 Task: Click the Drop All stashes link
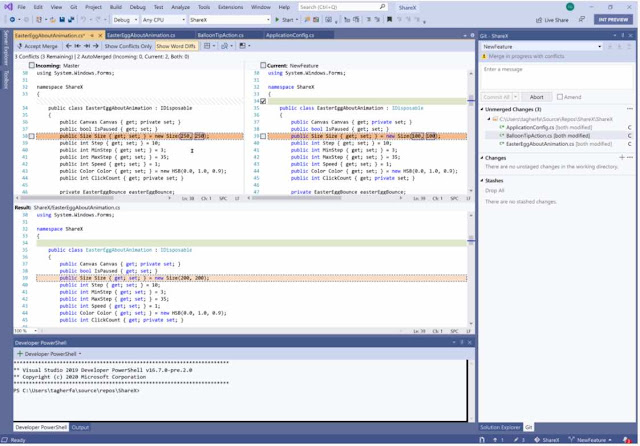click(495, 191)
